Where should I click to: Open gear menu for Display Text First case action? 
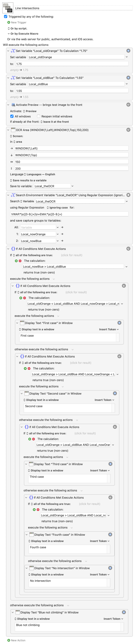tap(119, 323)
